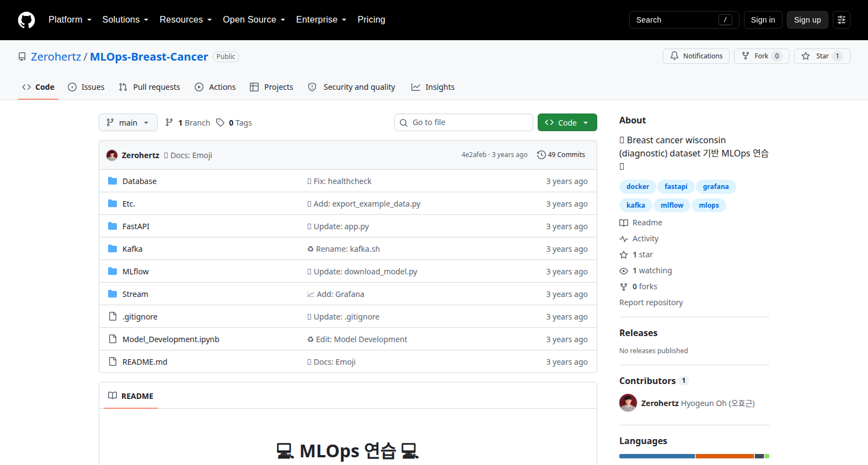This screenshot has width=868, height=465.
Task: Open the Etc. folder
Action: pos(128,204)
